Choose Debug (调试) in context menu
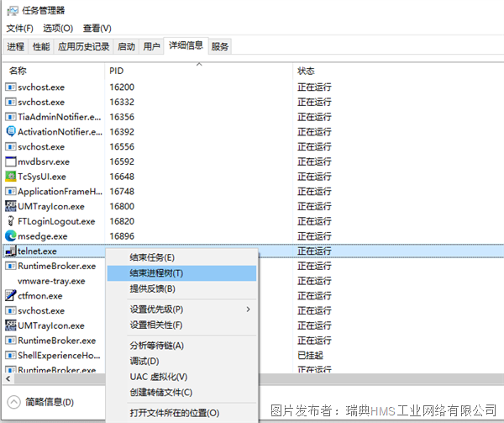 pyautogui.click(x=181, y=362)
